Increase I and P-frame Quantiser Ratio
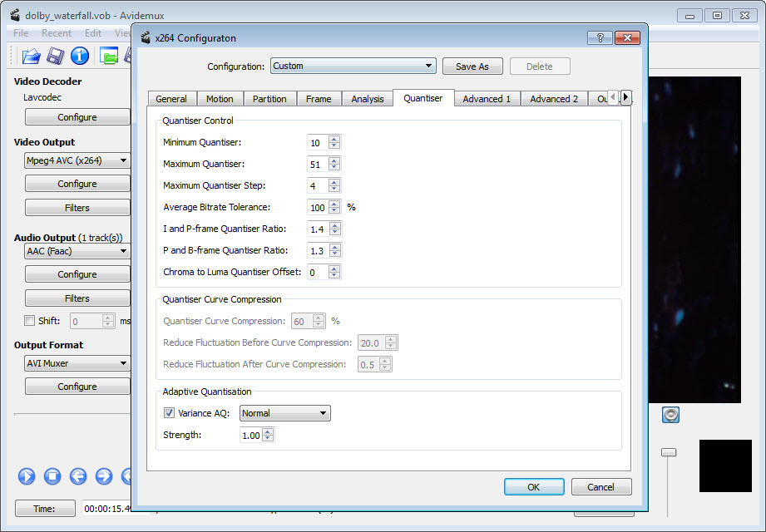The width and height of the screenshot is (766, 532). tap(335, 225)
